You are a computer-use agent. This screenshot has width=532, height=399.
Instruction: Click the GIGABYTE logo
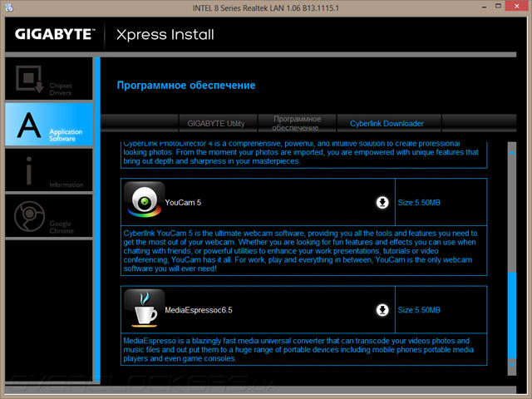point(55,34)
